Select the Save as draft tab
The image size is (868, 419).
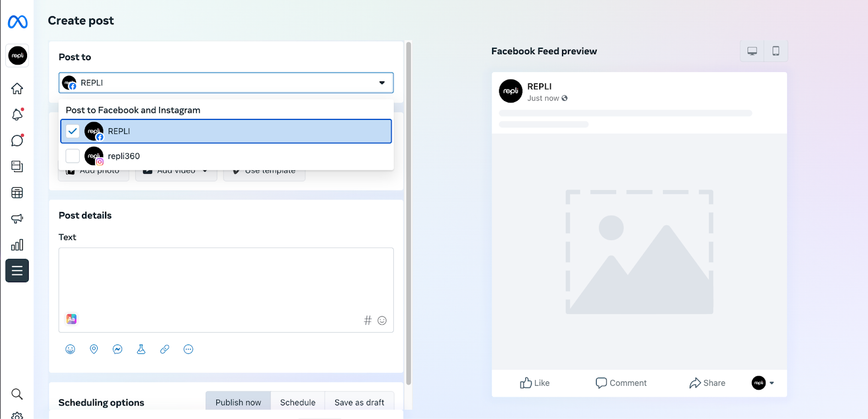pos(359,402)
